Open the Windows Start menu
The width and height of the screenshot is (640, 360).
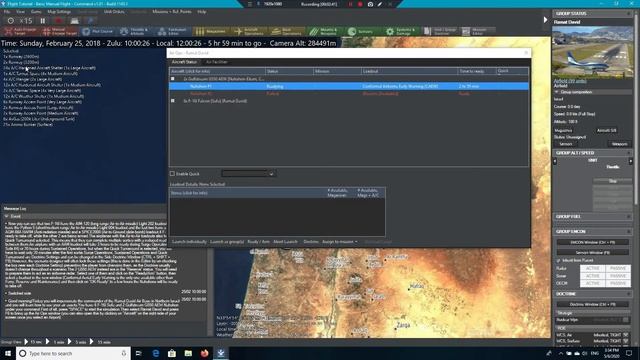[x=8, y=353]
